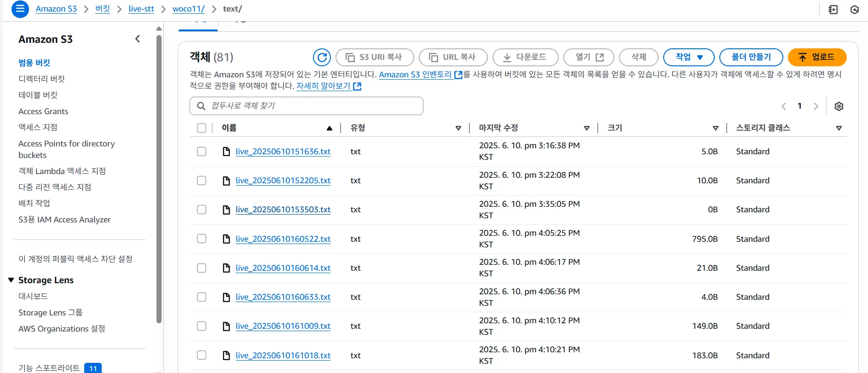Click file icon of live_20250610153503.txt
The width and height of the screenshot is (868, 373).
tap(226, 210)
